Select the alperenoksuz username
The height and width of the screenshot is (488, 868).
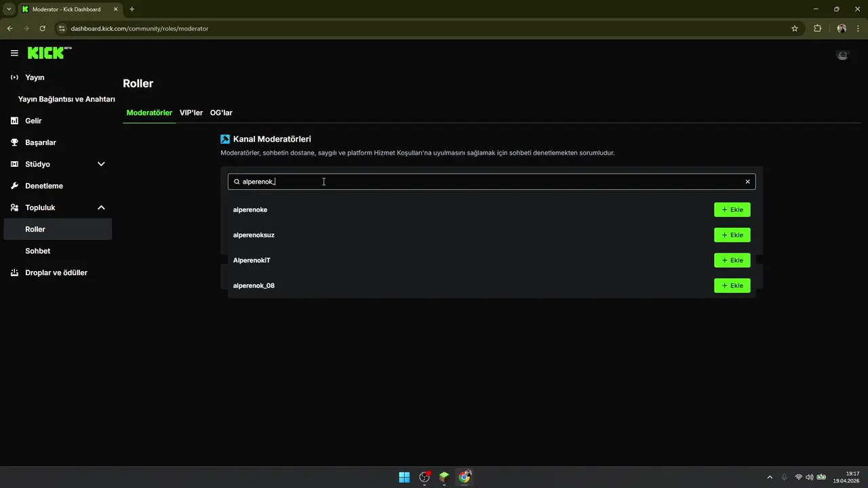(254, 235)
